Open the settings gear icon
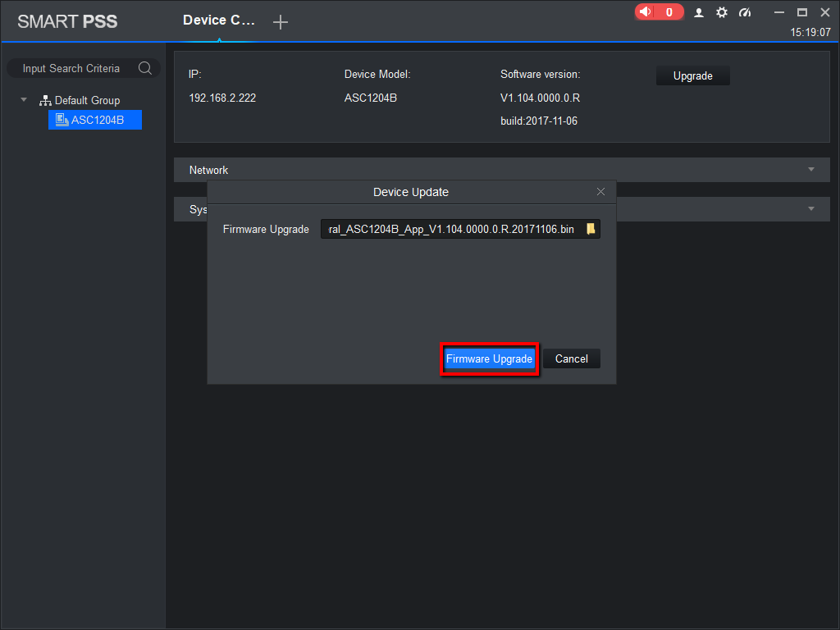840x630 pixels. [722, 12]
